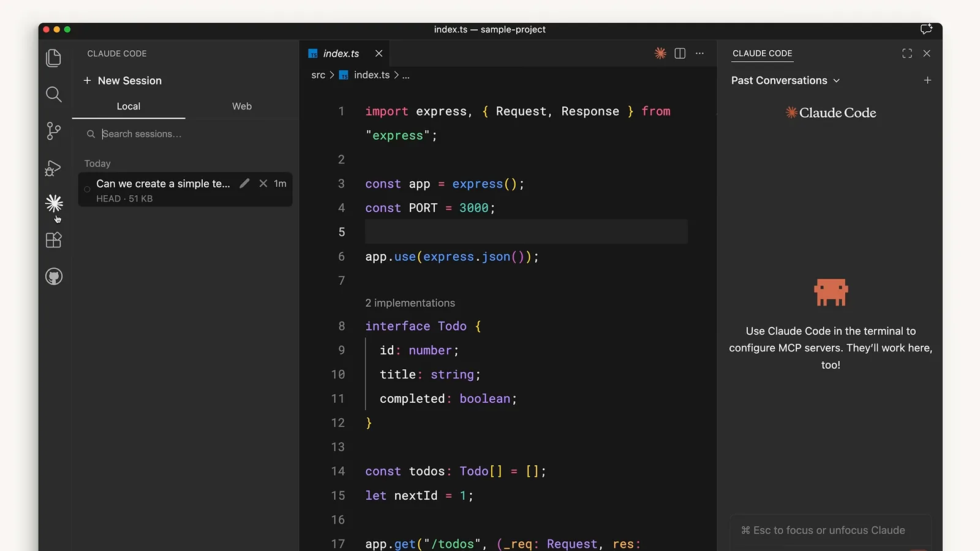Image resolution: width=980 pixels, height=551 pixels.
Task: Open the Claude Code spark icon in activity bar
Action: tap(54, 203)
